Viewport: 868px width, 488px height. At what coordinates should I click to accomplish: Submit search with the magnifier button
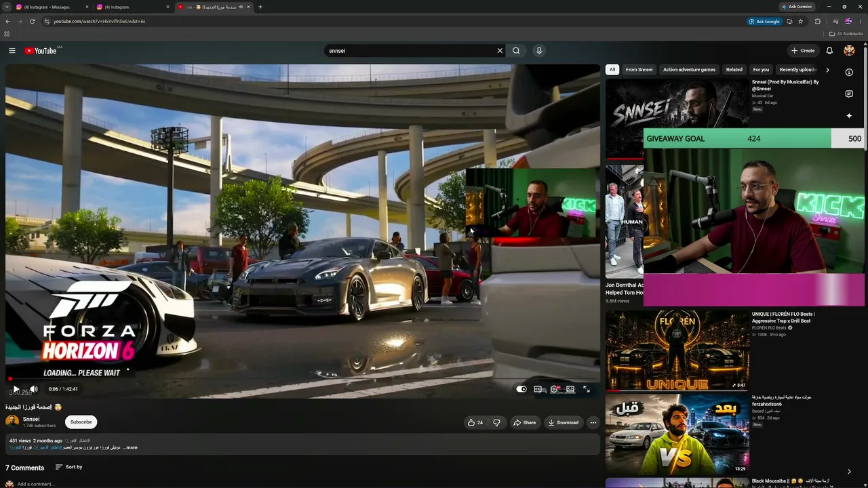pyautogui.click(x=516, y=51)
